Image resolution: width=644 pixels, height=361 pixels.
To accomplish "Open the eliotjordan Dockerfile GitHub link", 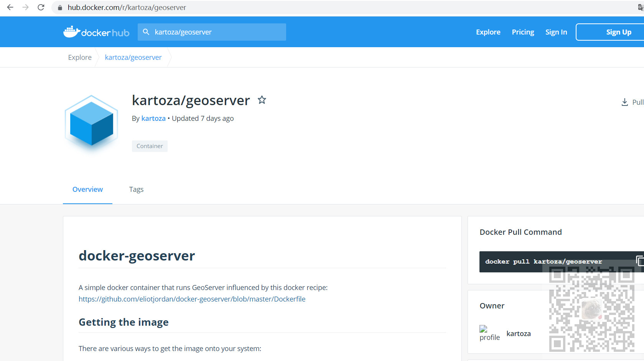I will coord(192,299).
